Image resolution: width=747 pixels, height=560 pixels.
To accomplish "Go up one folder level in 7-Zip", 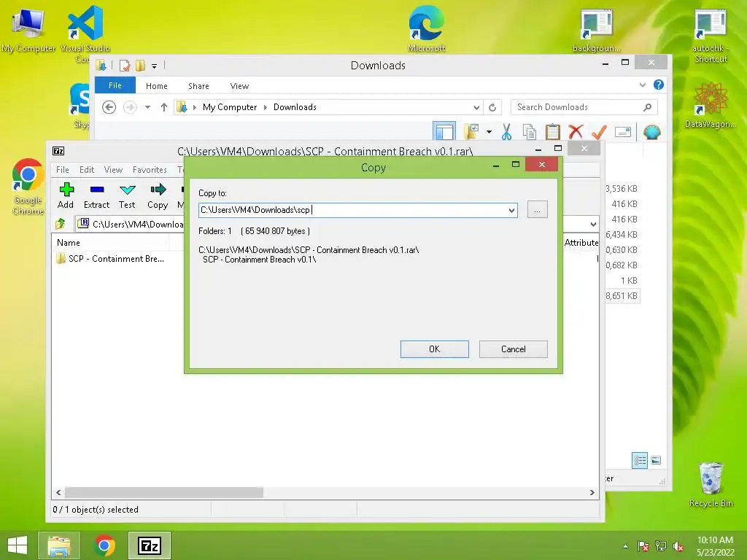I will (61, 223).
